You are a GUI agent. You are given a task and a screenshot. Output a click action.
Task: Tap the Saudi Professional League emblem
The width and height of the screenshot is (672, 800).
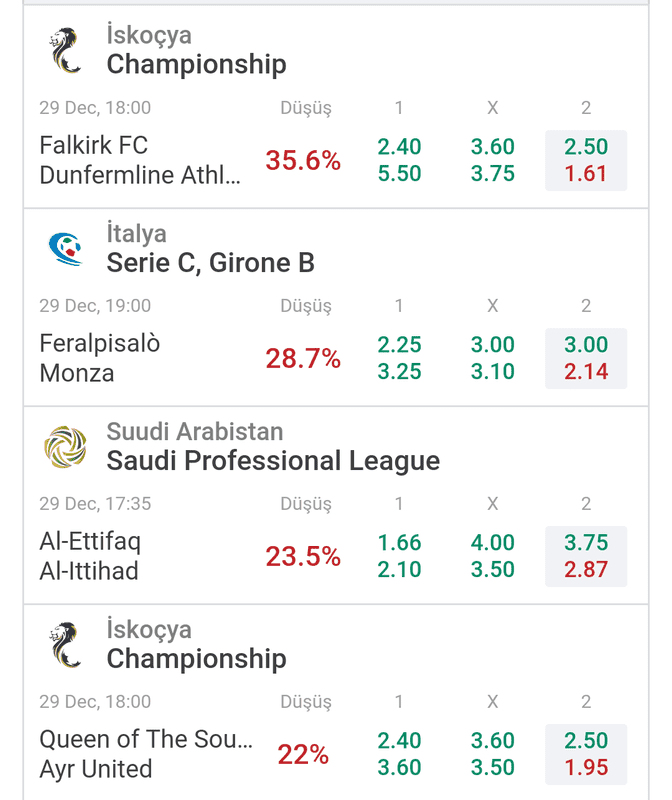click(65, 447)
